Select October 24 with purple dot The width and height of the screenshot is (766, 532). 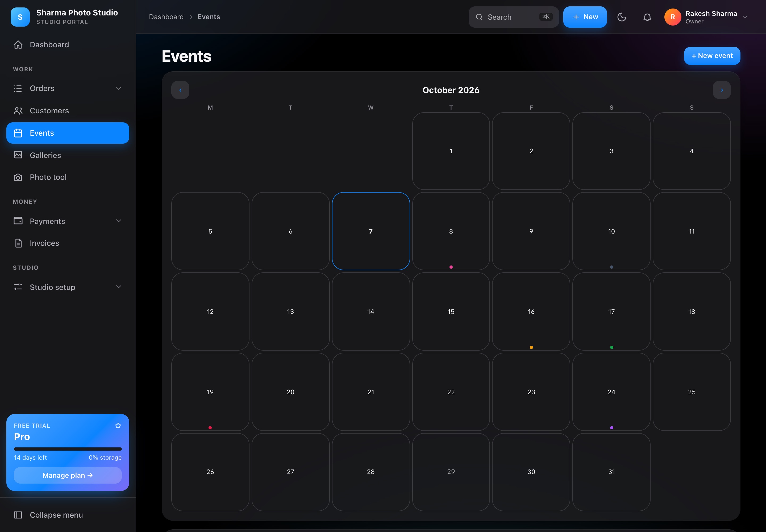(x=611, y=392)
